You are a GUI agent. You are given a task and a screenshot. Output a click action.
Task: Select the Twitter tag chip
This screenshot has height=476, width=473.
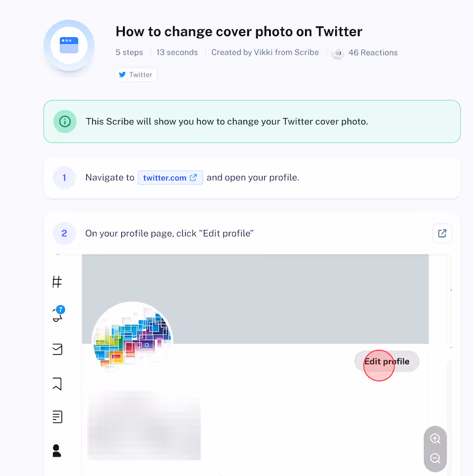pyautogui.click(x=136, y=75)
